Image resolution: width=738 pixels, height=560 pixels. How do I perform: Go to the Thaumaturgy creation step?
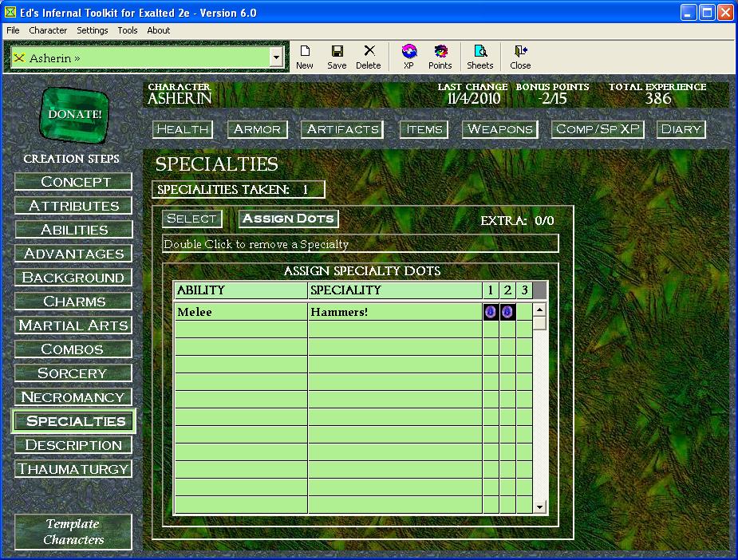tap(73, 469)
